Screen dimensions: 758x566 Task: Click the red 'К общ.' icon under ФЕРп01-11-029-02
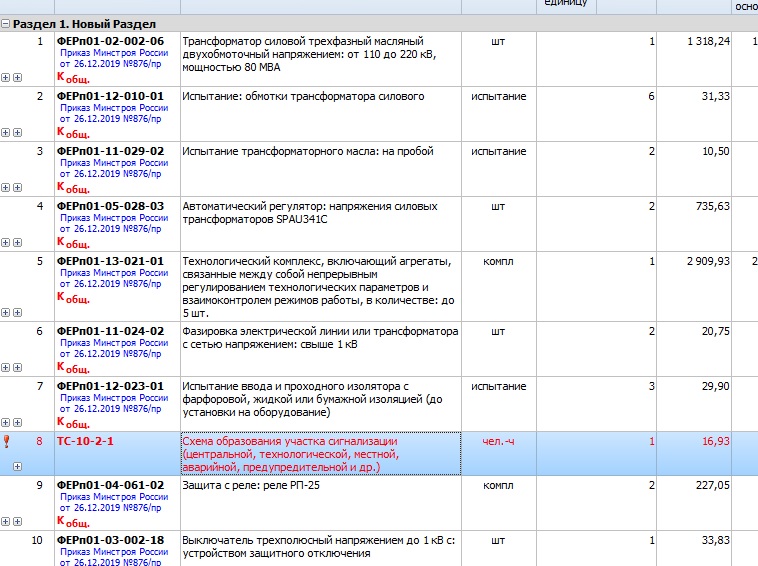(x=73, y=188)
